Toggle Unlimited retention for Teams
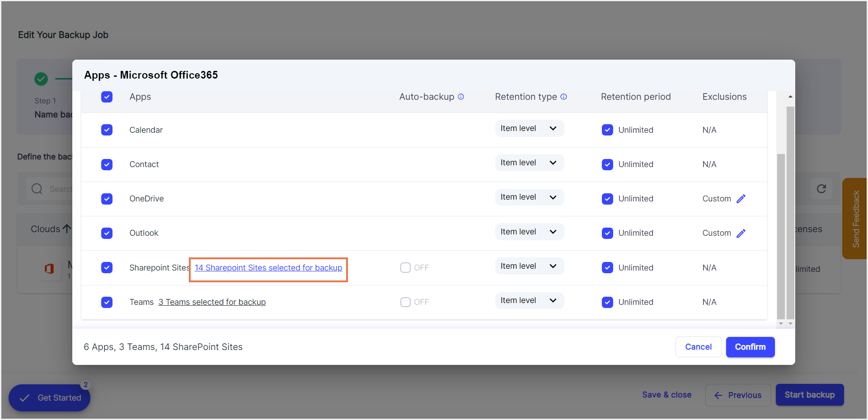The width and height of the screenshot is (868, 420). click(x=608, y=302)
